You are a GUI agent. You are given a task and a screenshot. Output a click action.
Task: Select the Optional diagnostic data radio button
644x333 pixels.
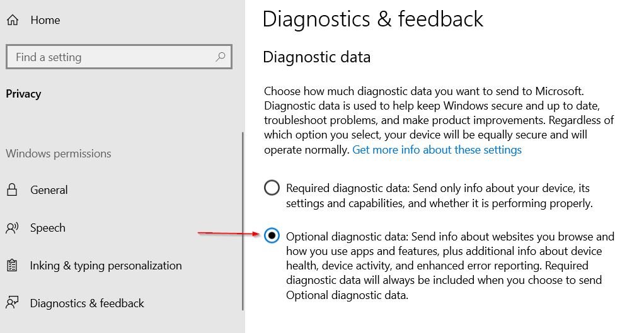pos(272,235)
